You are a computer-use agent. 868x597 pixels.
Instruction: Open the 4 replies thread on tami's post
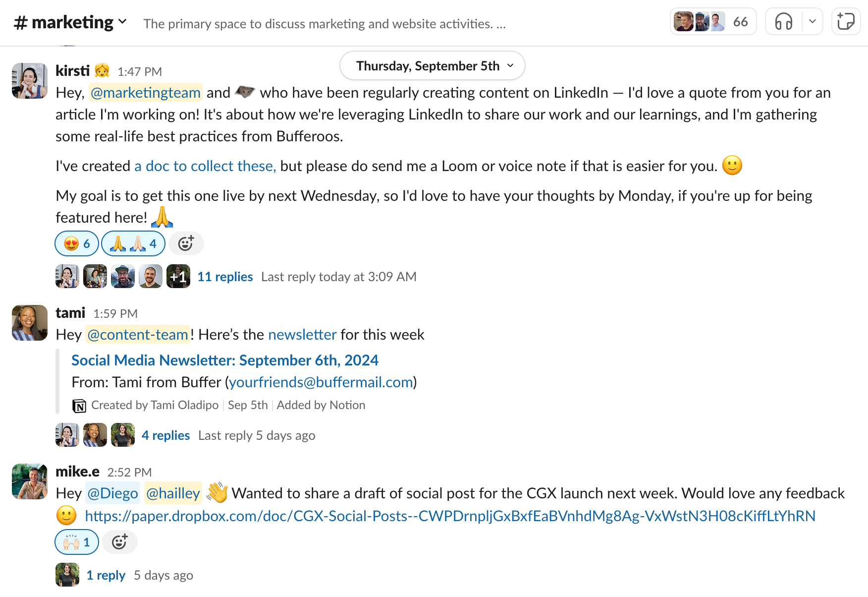click(x=165, y=435)
